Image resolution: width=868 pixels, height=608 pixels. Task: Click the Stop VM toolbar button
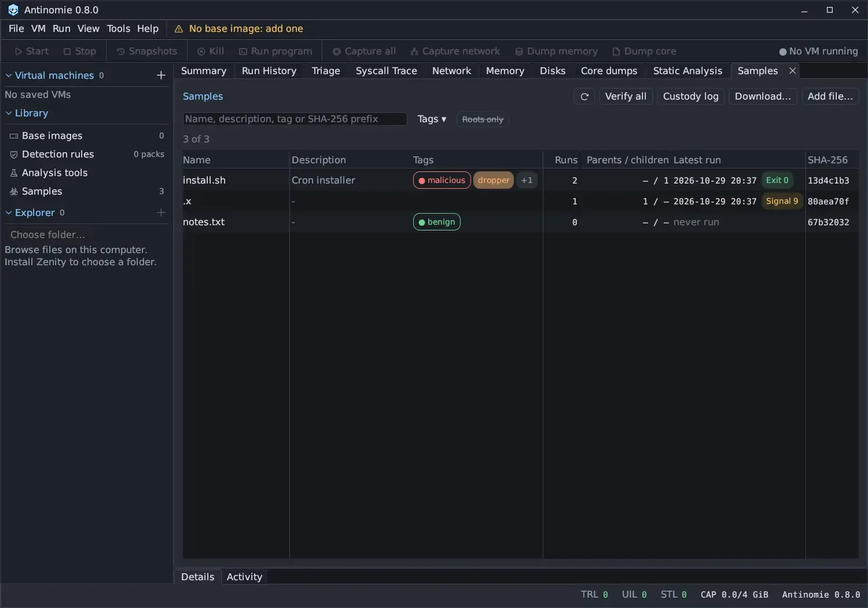click(x=80, y=51)
